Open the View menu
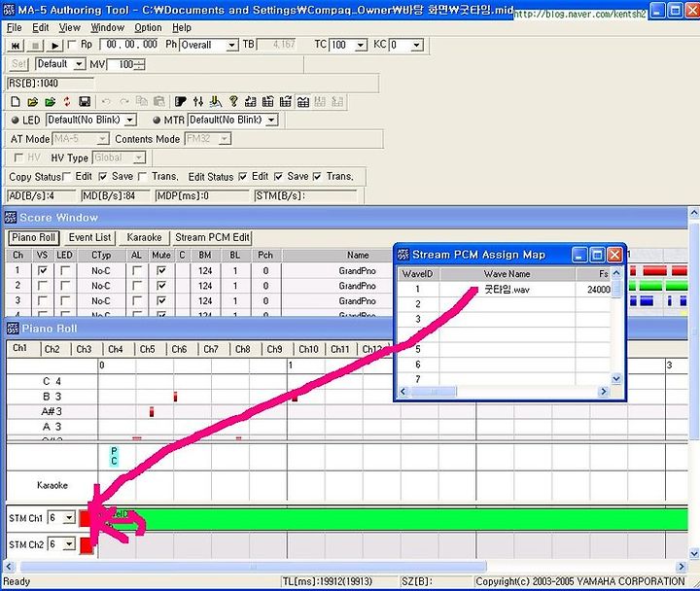The width and height of the screenshot is (700, 591). [70, 27]
